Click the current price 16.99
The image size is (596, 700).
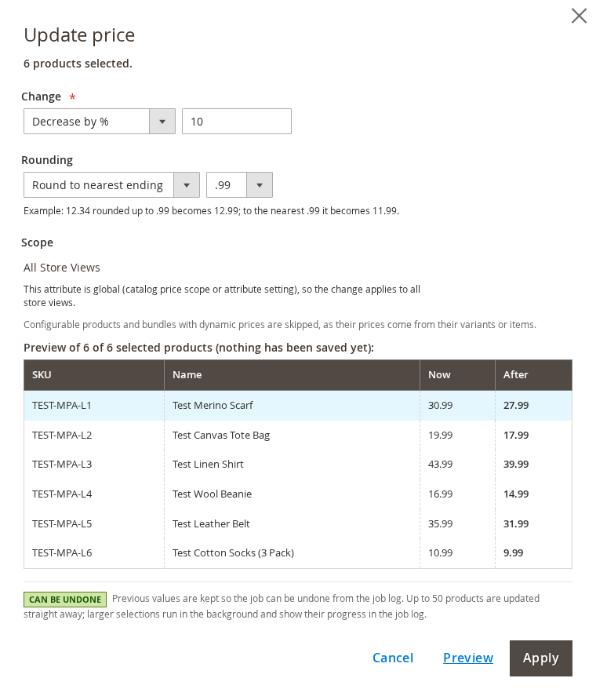[440, 494]
